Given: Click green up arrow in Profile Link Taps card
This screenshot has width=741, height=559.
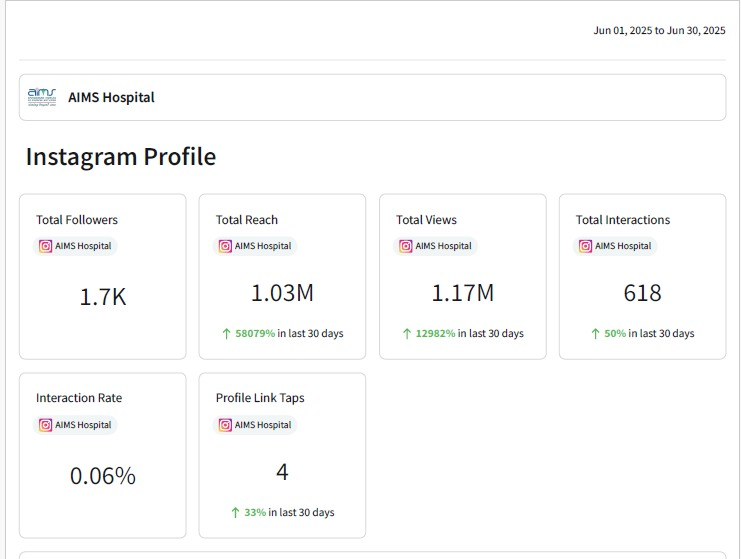Looking at the screenshot, I should coord(235,513).
